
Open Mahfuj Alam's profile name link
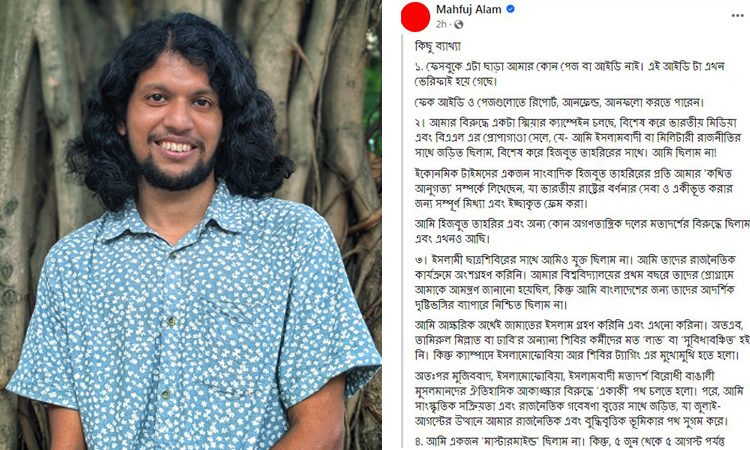point(468,9)
